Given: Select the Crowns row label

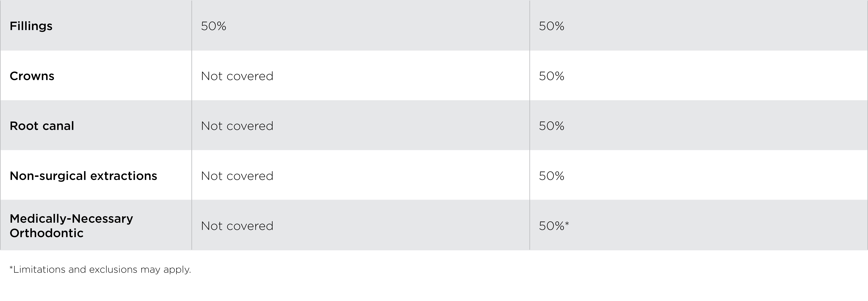Looking at the screenshot, I should pyautogui.click(x=32, y=76).
